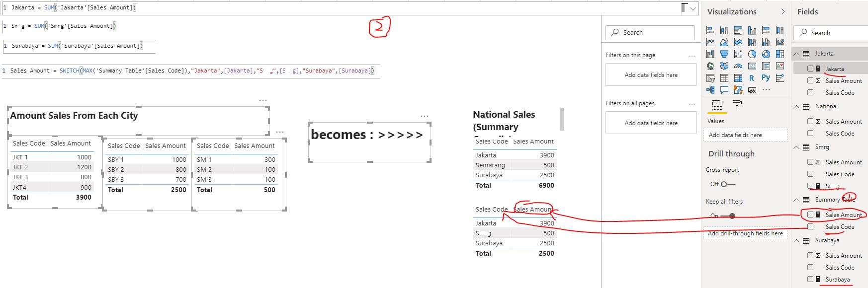Screen dimensions: 868x288
Task: Check Sales Code under National table
Action: 810,133
